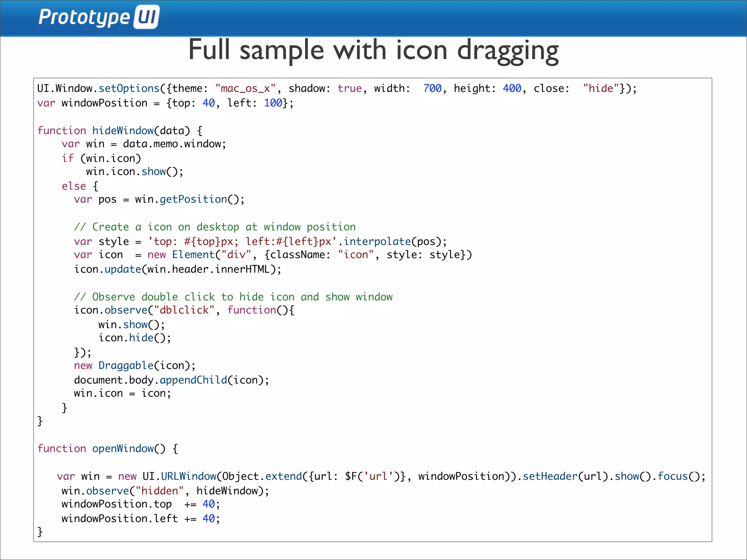Viewport: 747px width, 560px height.
Task: Click the "hide" close option string
Action: (x=601, y=89)
